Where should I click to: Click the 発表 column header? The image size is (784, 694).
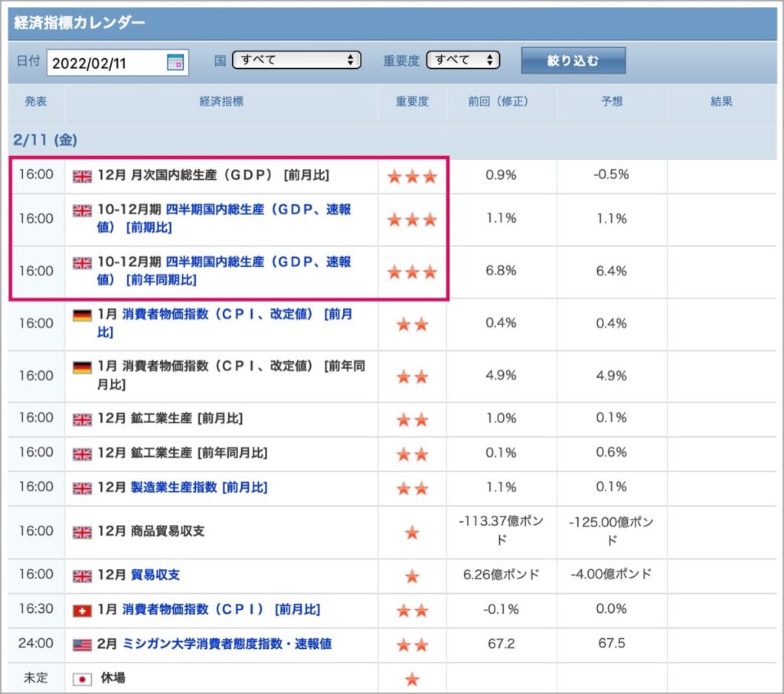(35, 102)
